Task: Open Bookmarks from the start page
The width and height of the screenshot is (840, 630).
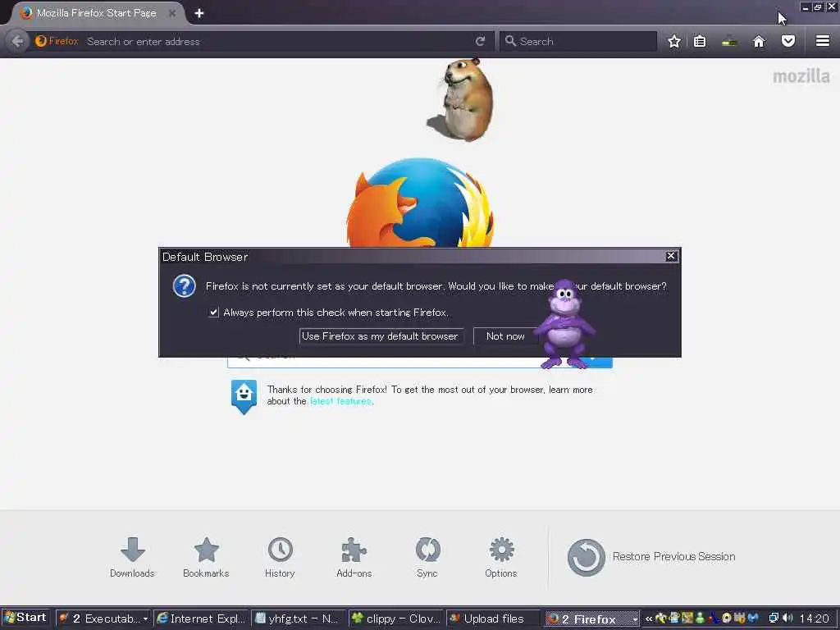Action: 206,557
